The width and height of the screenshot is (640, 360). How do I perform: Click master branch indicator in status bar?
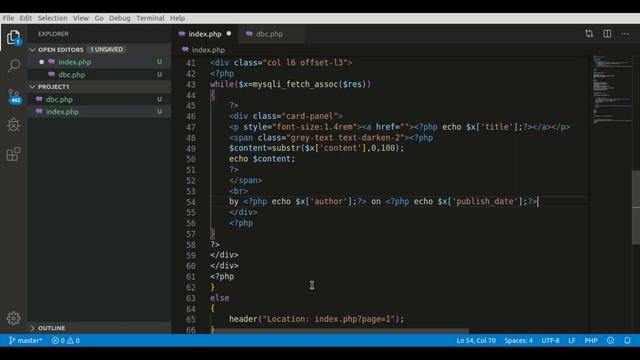coord(25,340)
